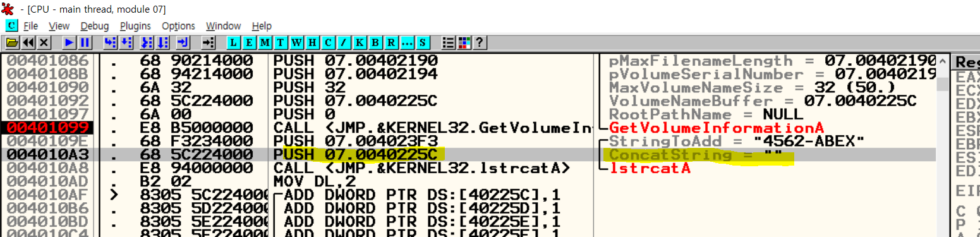Restart the program with the rewind icon
The width and height of the screenshot is (980, 237).
tap(28, 43)
